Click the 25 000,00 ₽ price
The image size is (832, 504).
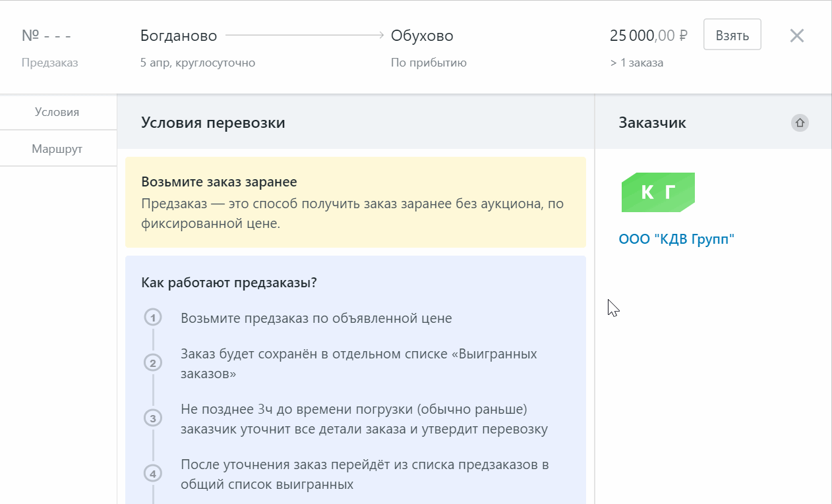coord(648,36)
